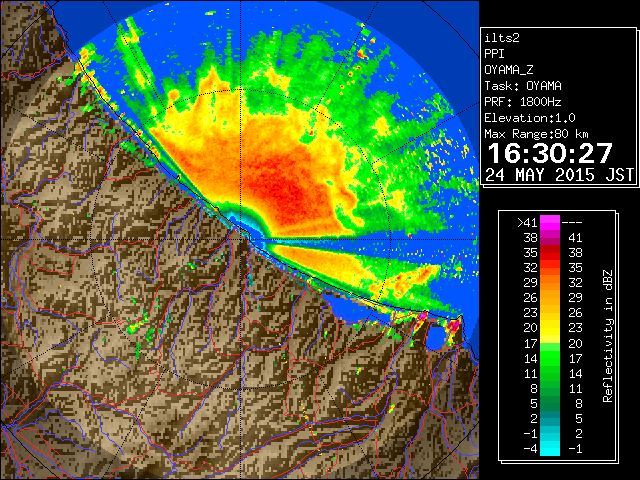Click the PRF: 1800Hz value

[x=523, y=102]
